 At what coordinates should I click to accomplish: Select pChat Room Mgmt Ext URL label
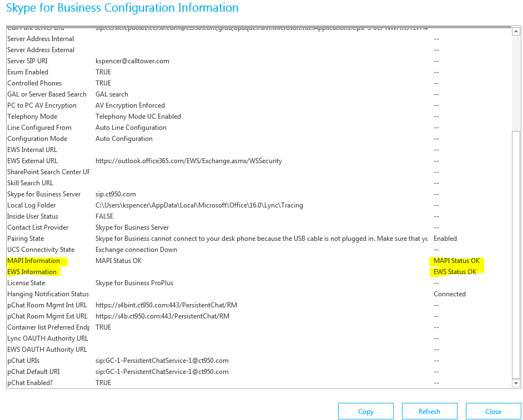click(47, 316)
